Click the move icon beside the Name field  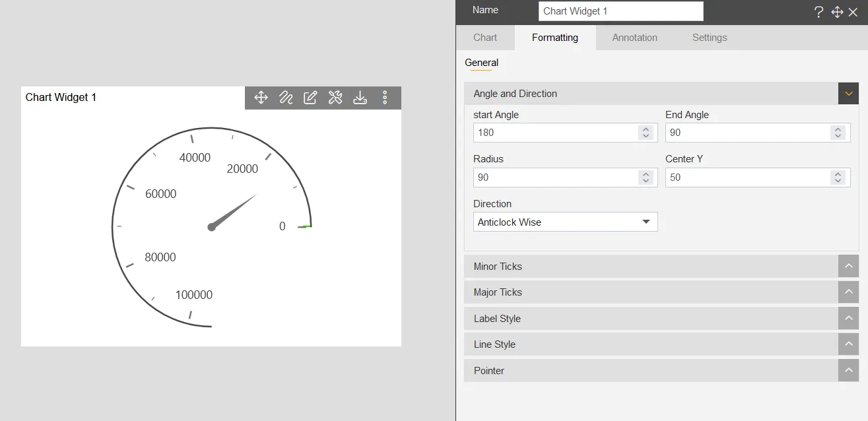(x=837, y=11)
